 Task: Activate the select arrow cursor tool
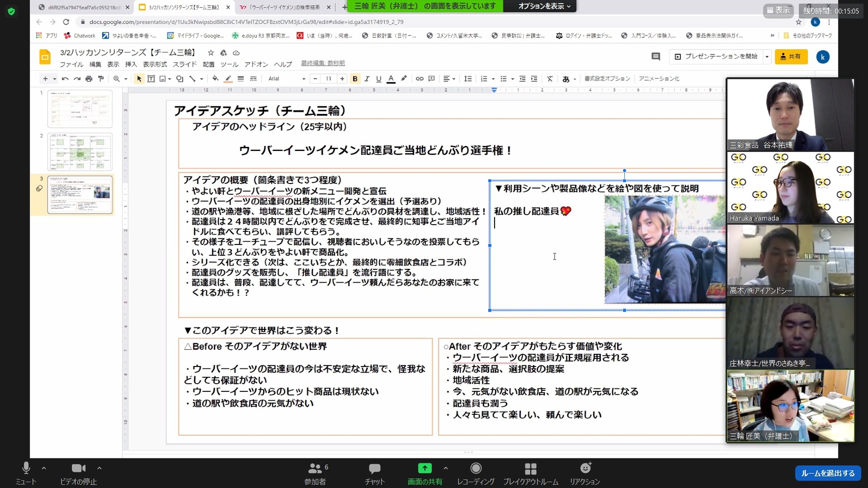click(x=139, y=79)
